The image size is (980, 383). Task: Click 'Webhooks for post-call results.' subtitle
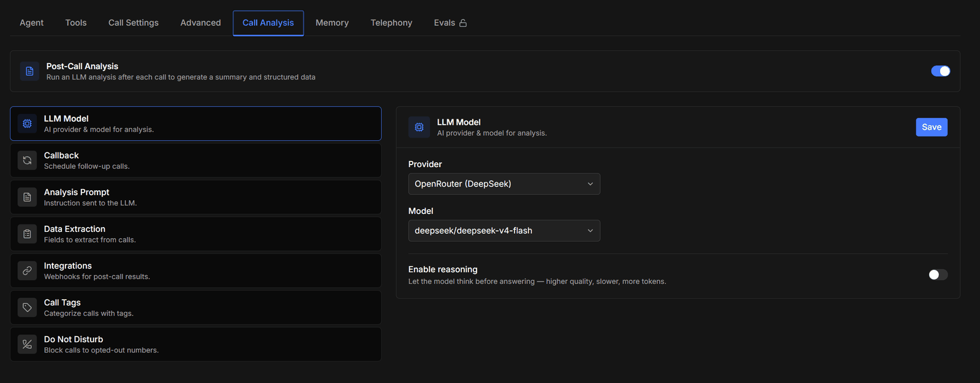(x=97, y=277)
